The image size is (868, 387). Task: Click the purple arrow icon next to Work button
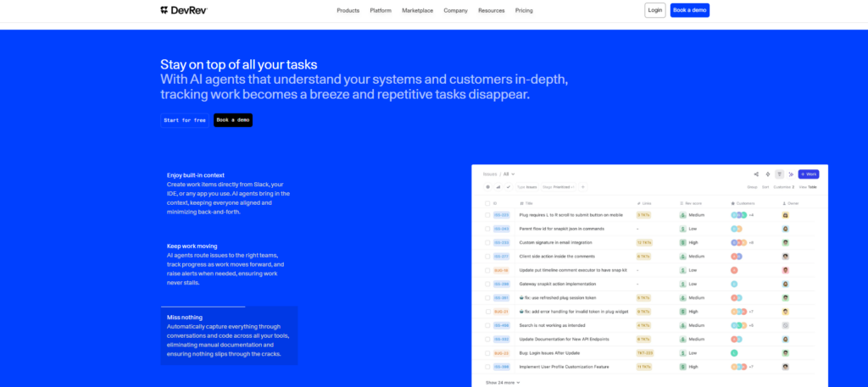click(x=791, y=174)
